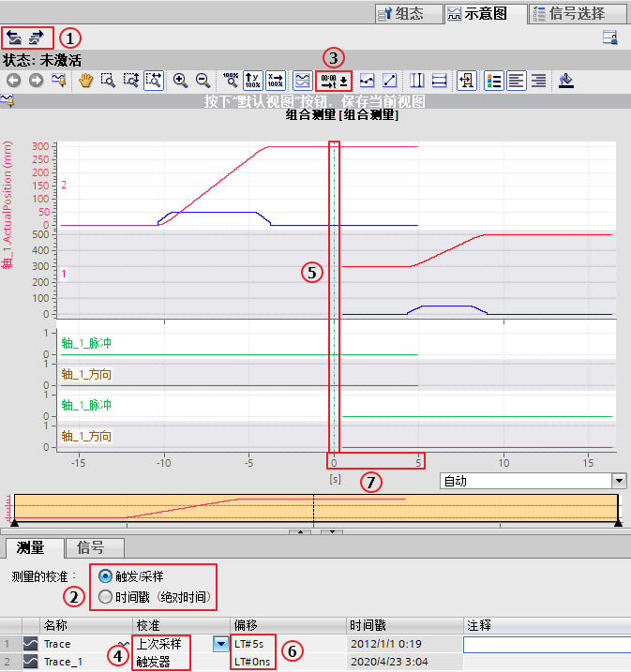Align chart legend to the right
Image resolution: width=631 pixels, height=672 pixels.
(538, 81)
